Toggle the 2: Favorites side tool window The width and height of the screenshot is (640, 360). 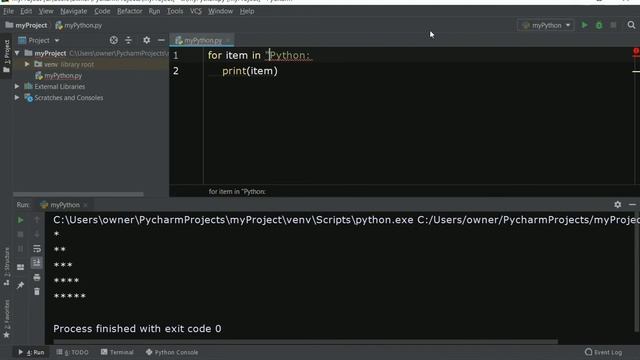7,319
